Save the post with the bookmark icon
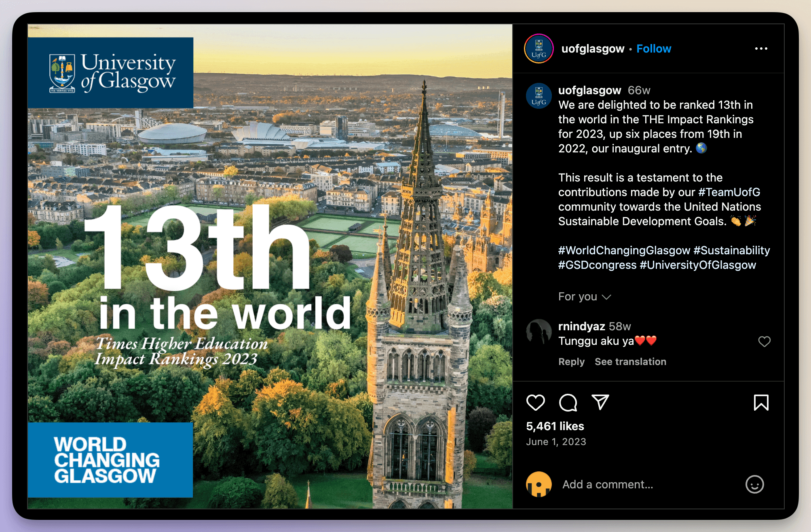 761,403
